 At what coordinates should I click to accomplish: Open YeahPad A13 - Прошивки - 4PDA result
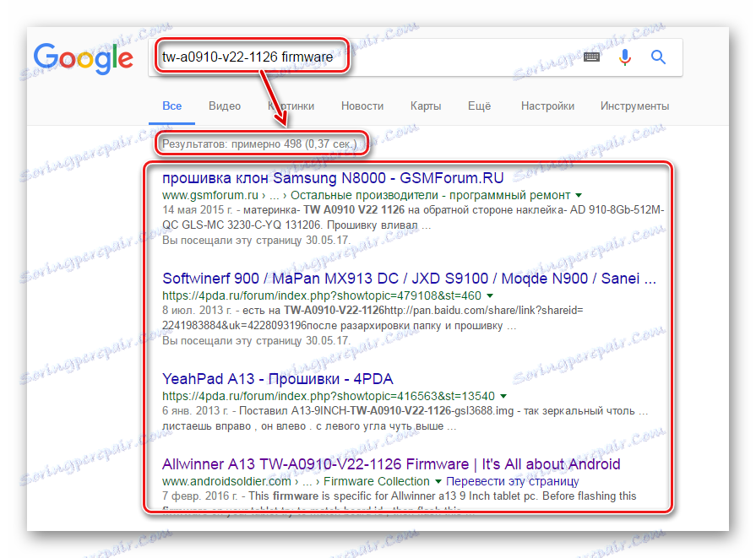tap(278, 379)
